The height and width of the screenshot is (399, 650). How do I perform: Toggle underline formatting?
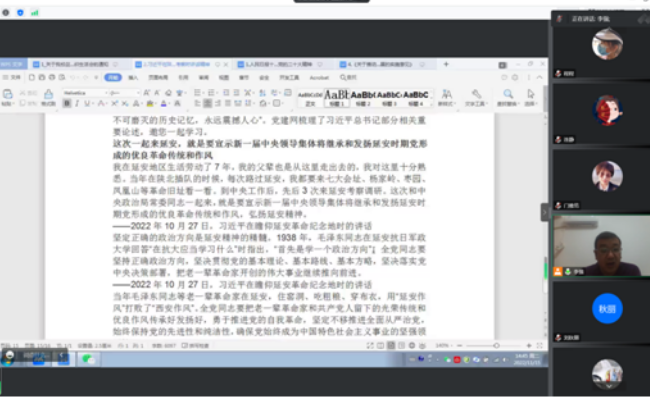pos(87,103)
